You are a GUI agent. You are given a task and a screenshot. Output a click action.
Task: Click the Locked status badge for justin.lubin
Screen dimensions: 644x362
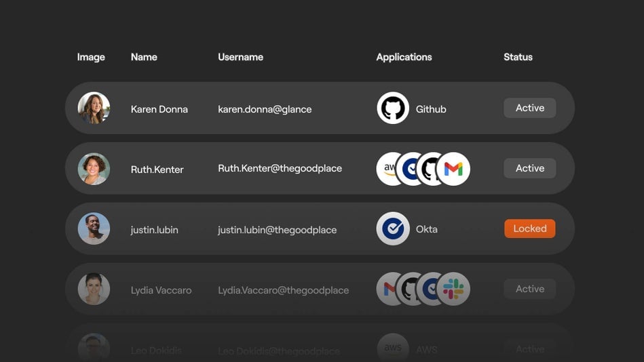pos(529,228)
